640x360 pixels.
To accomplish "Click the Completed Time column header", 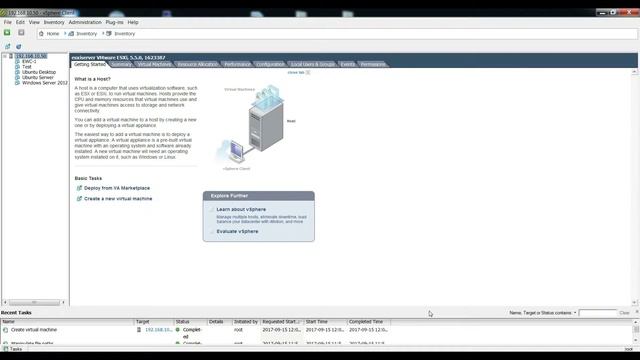I will (x=369, y=322).
